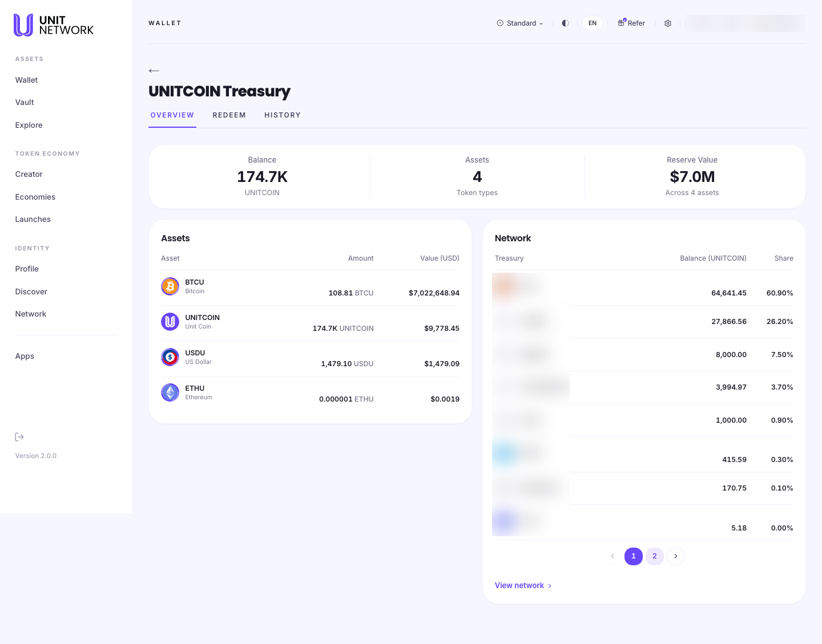The height and width of the screenshot is (644, 822).
Task: Open Launches in the sidebar
Action: click(33, 220)
